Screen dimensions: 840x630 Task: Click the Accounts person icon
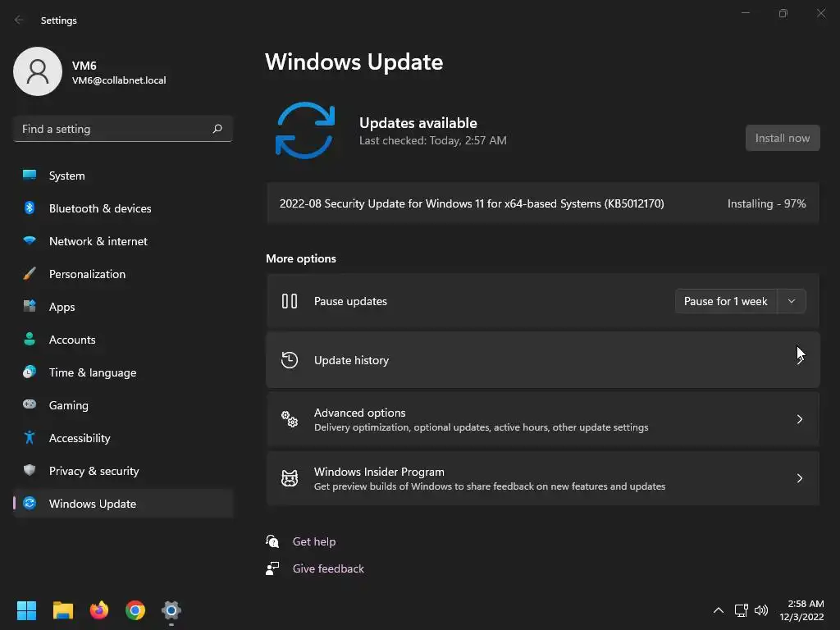point(30,339)
